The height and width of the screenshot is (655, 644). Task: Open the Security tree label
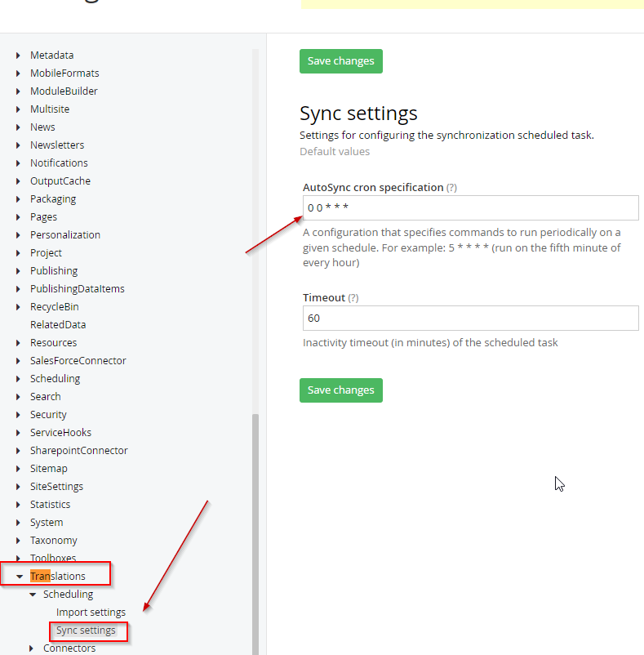tap(48, 414)
